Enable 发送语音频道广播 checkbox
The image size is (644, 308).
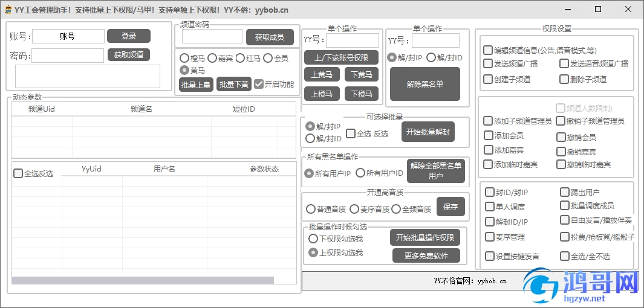(564, 63)
